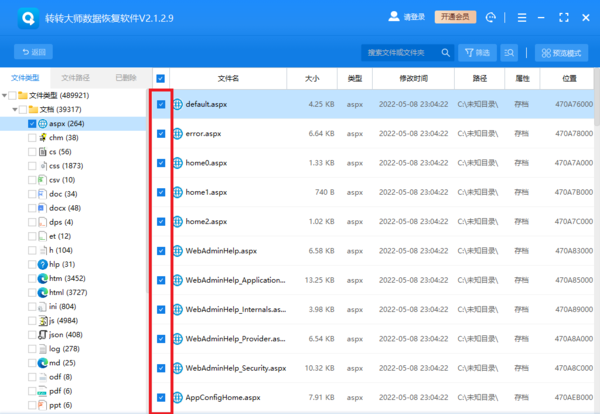Click the magnifier icon in search box
Viewport: 600px width, 414px height.
tap(446, 52)
